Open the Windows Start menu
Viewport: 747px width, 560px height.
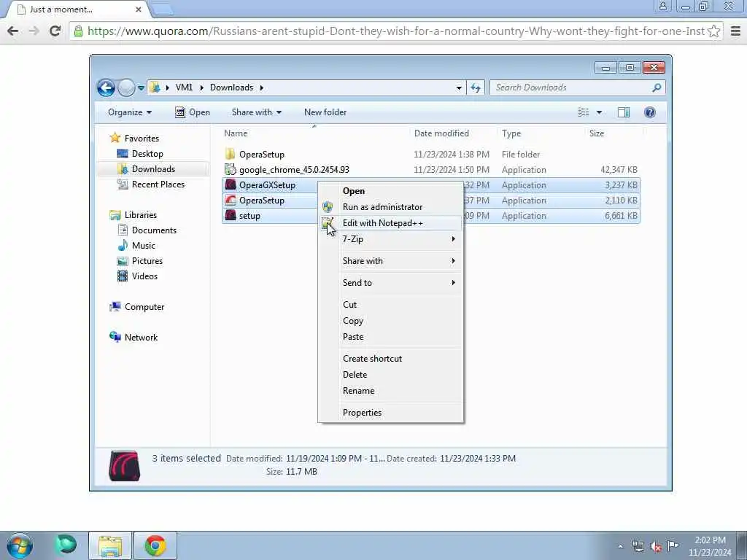[20, 545]
